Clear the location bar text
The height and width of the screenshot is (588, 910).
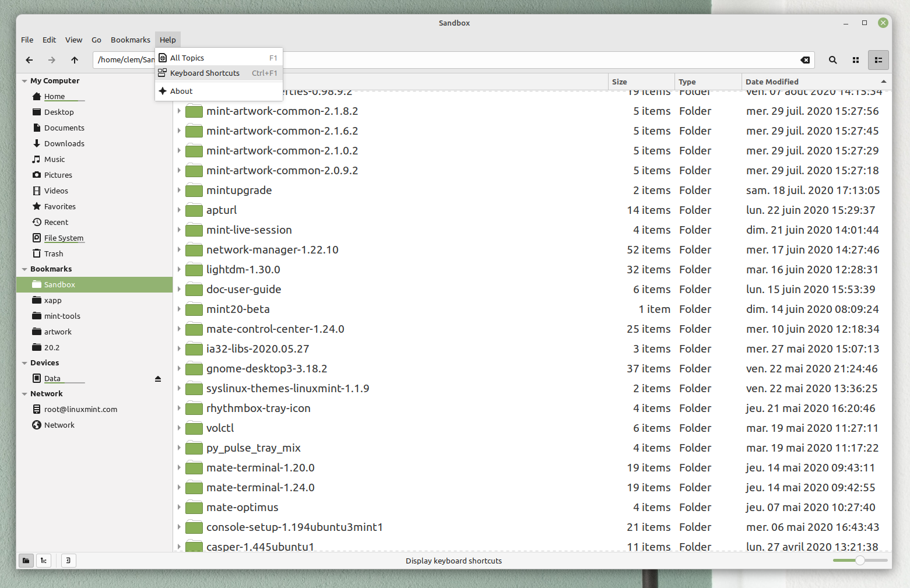tap(805, 60)
